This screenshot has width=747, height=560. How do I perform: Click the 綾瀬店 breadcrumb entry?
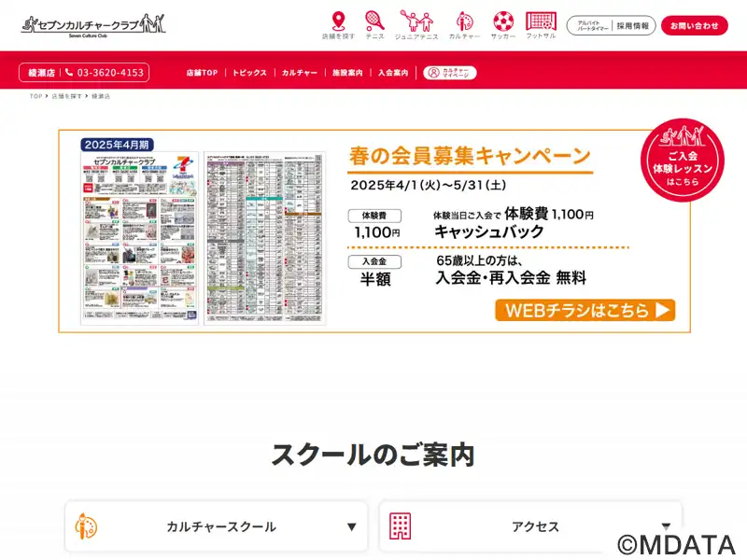tap(101, 96)
